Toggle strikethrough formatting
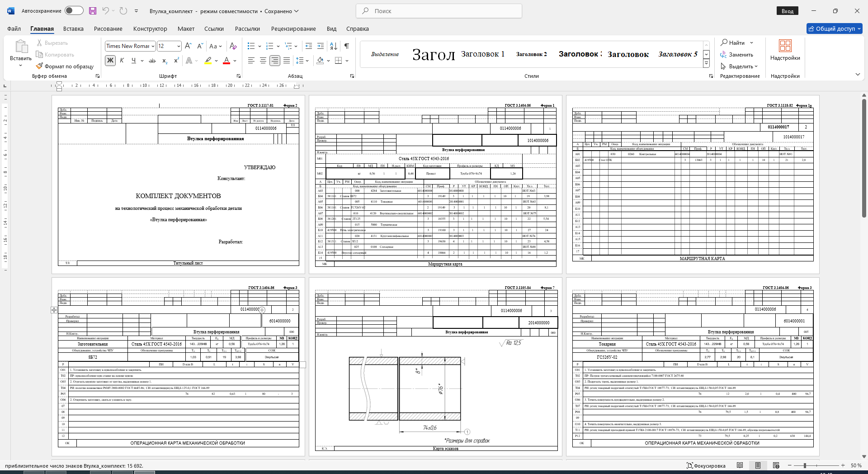Image resolution: width=868 pixels, height=474 pixels. [x=152, y=61]
